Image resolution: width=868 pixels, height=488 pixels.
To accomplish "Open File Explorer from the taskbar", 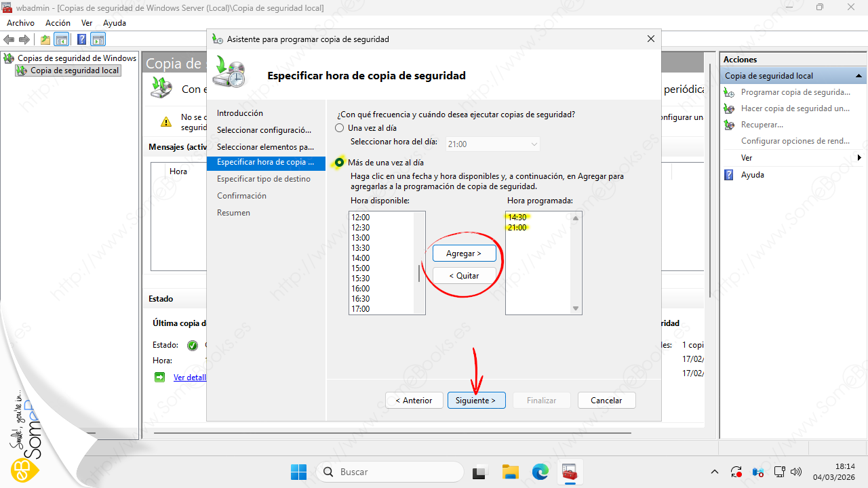I will tap(510, 472).
